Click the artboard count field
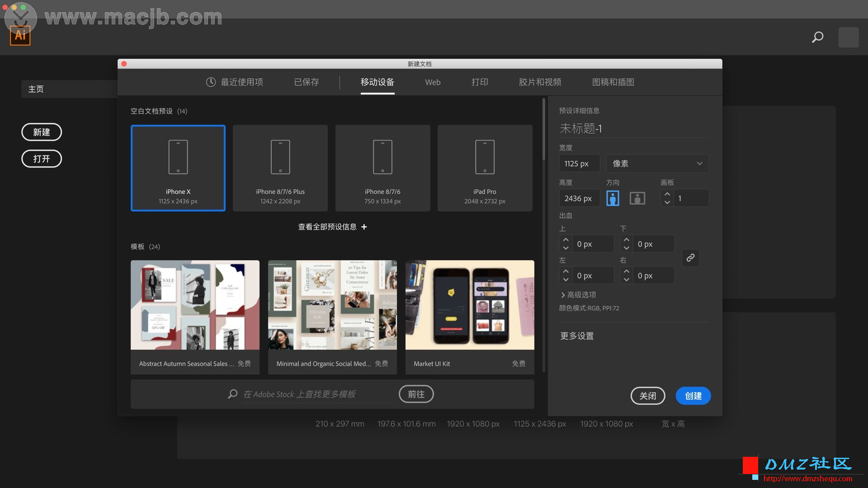This screenshot has width=868, height=488. point(691,198)
